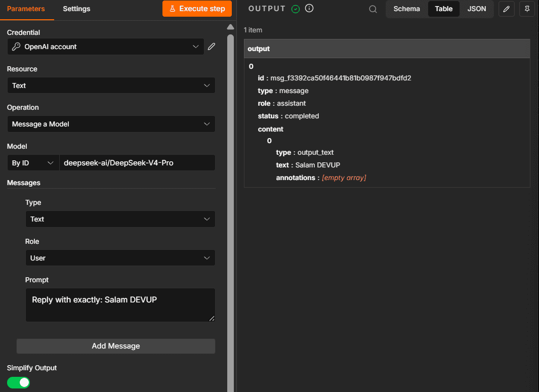The height and width of the screenshot is (392, 539).
Task: Toggle the Simplify Output switch
Action: 19,382
